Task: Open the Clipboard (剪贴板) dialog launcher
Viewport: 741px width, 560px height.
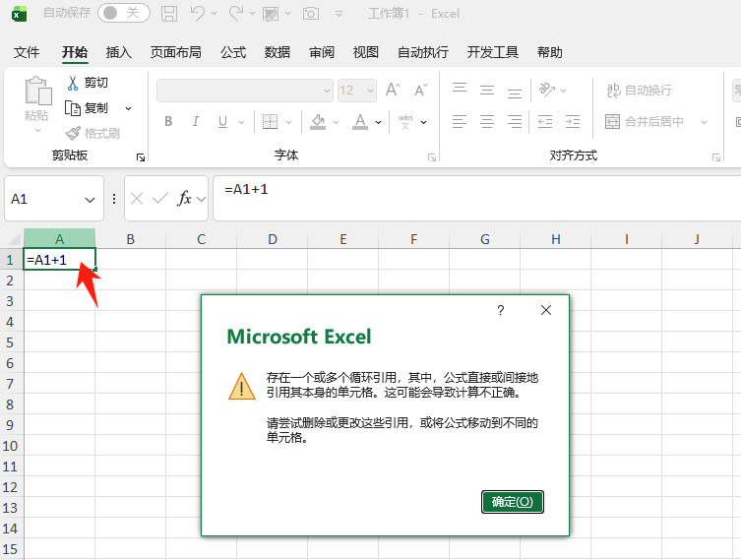Action: tap(141, 157)
